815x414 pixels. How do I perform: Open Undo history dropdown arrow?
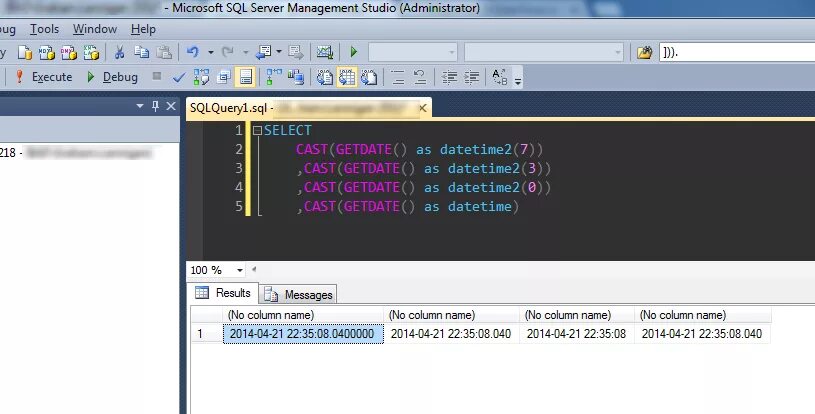tap(211, 52)
